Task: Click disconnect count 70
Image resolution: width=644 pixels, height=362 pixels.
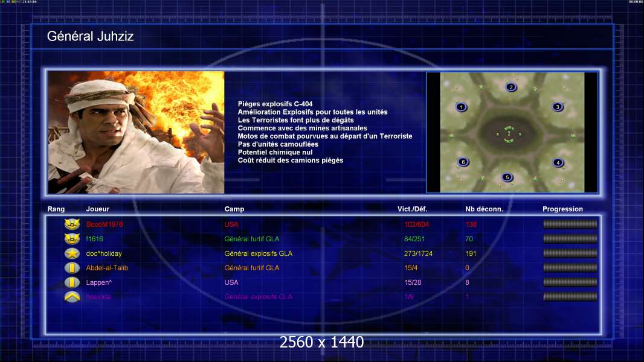Action: click(469, 238)
